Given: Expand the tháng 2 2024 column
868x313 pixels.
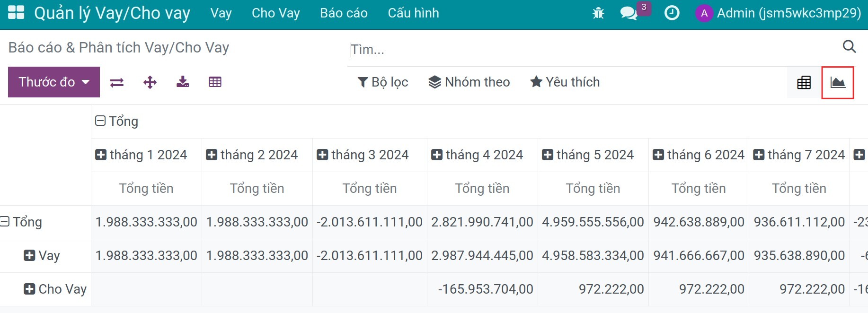Looking at the screenshot, I should (252, 155).
